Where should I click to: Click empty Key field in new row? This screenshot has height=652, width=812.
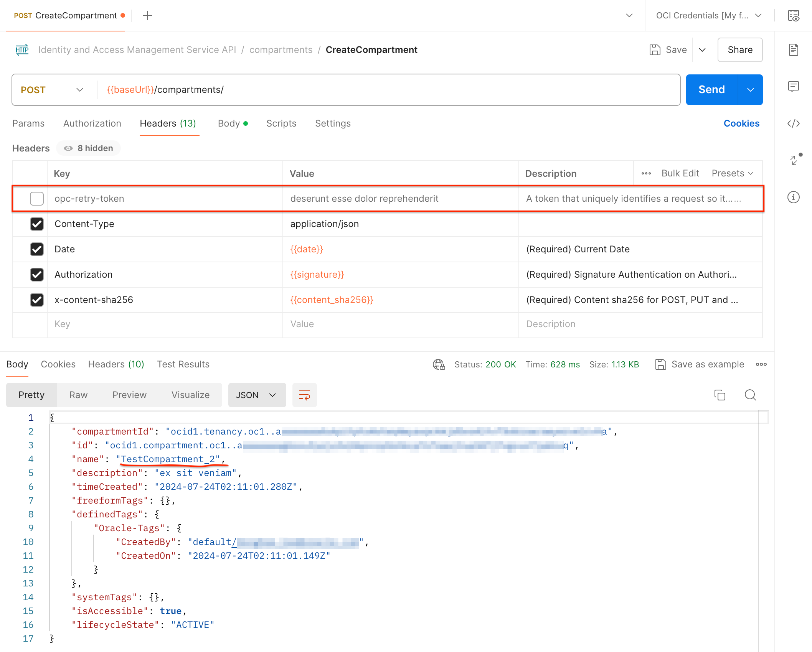(x=165, y=324)
